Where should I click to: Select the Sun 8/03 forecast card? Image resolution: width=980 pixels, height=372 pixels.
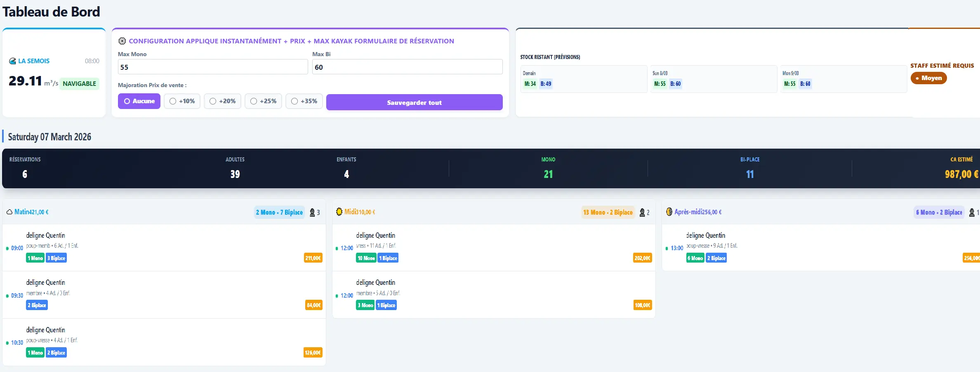coord(714,79)
